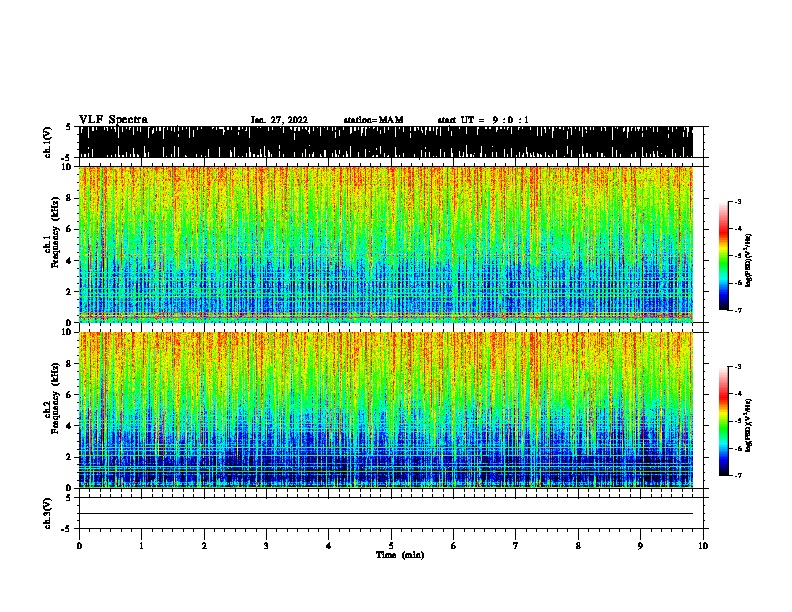Screen dimensions: 792x612
Task: Click the "6" kHz tick on ch.2 axis
Action: [x=69, y=395]
